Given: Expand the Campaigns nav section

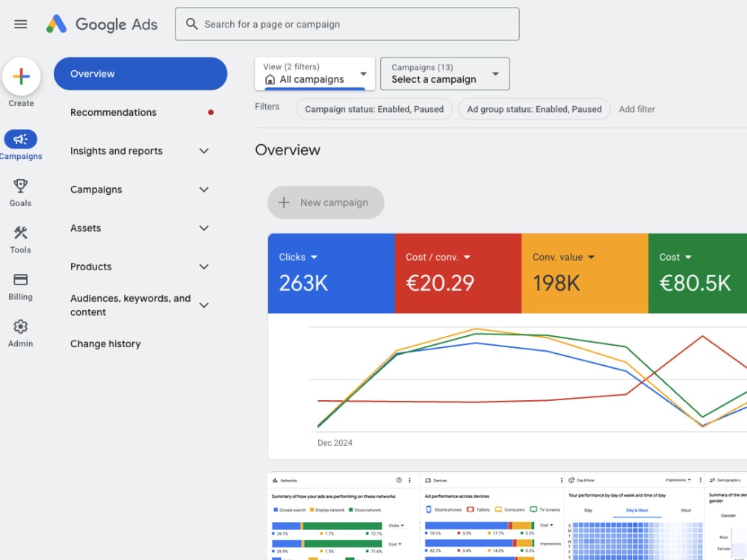Looking at the screenshot, I should point(204,190).
